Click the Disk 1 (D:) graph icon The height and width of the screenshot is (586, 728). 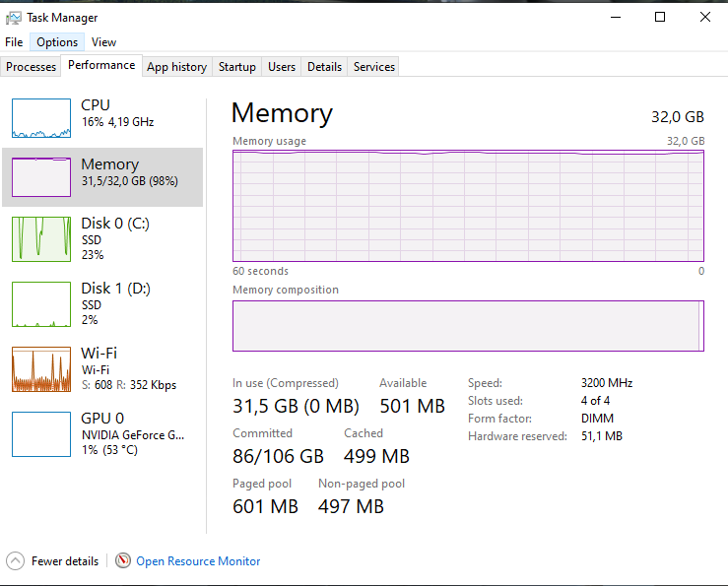point(41,304)
